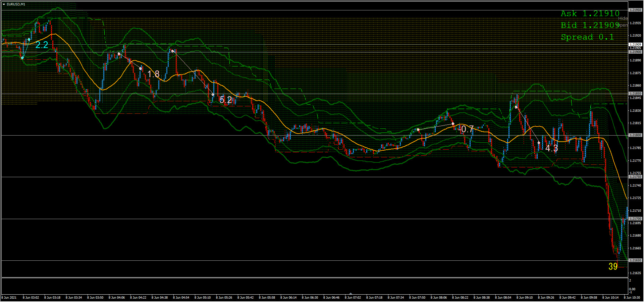The width and height of the screenshot is (644, 302).
Task: Click the entry marker of the 5.2 trade
Action: 172,51
